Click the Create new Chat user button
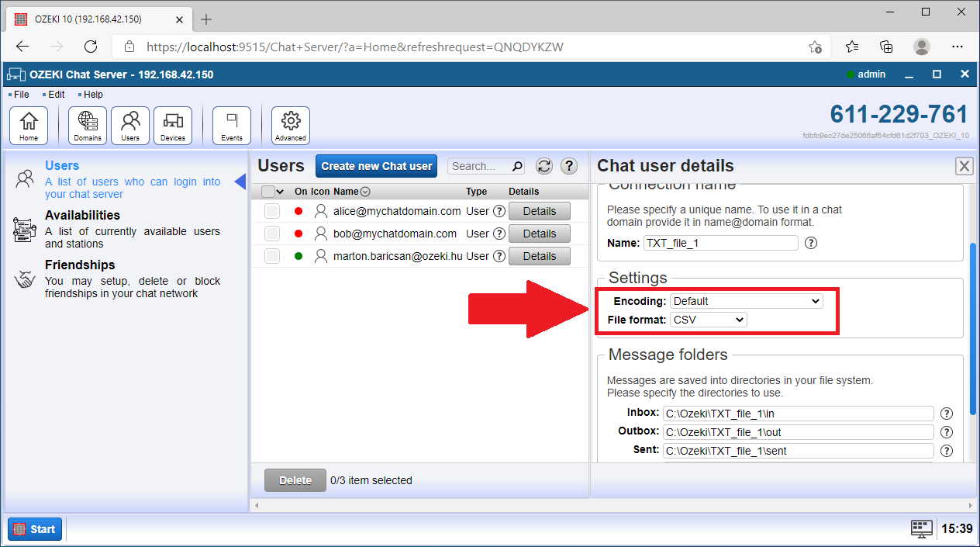This screenshot has height=547, width=980. pos(376,166)
